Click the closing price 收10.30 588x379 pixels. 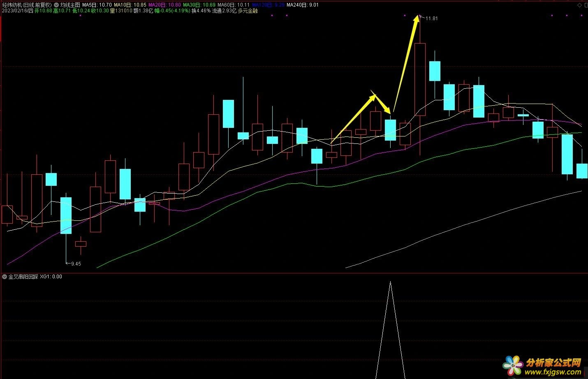pos(100,11)
